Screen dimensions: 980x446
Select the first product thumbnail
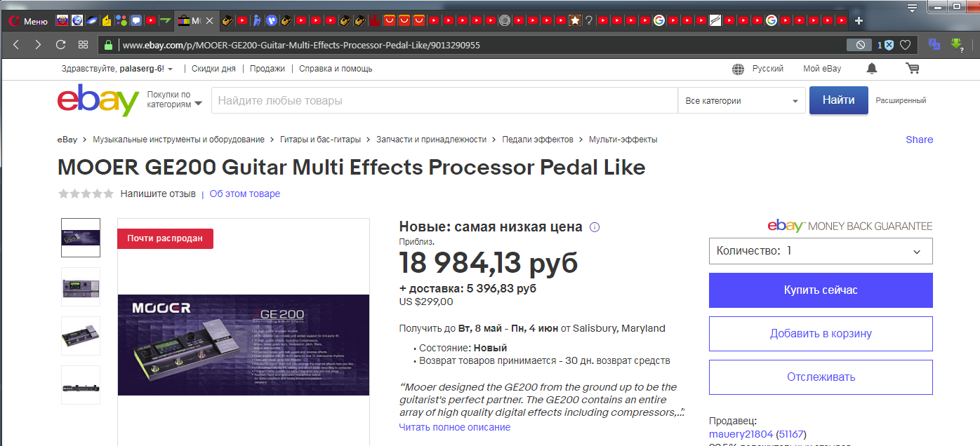81,238
